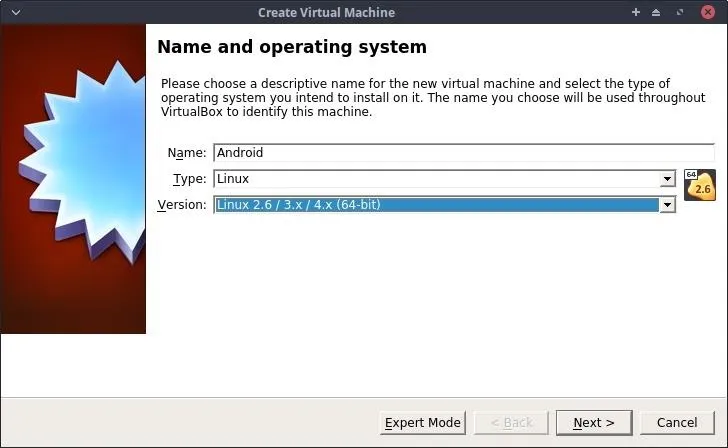Click the Name field containing Android

tap(463, 153)
